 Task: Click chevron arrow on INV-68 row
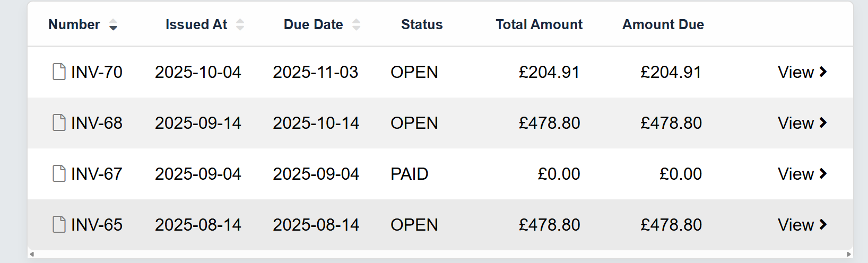[823, 122]
